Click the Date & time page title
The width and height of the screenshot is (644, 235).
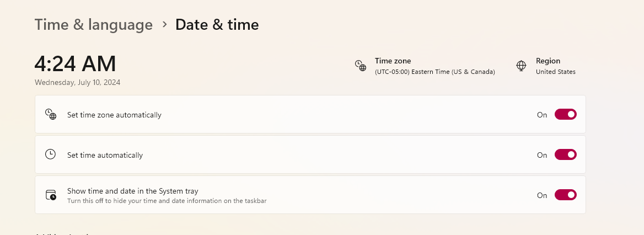tap(217, 25)
